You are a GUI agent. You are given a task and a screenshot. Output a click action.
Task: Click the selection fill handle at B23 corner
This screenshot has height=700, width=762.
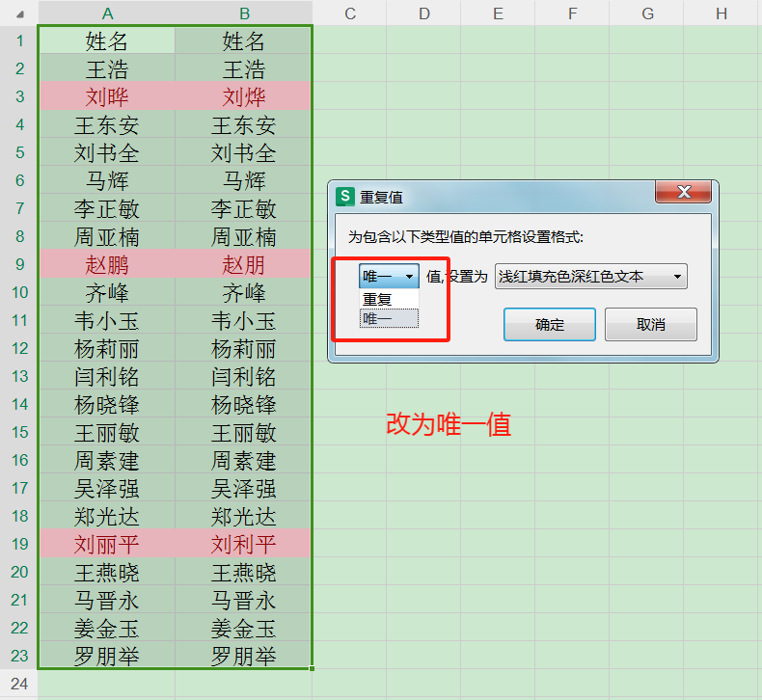tap(312, 669)
